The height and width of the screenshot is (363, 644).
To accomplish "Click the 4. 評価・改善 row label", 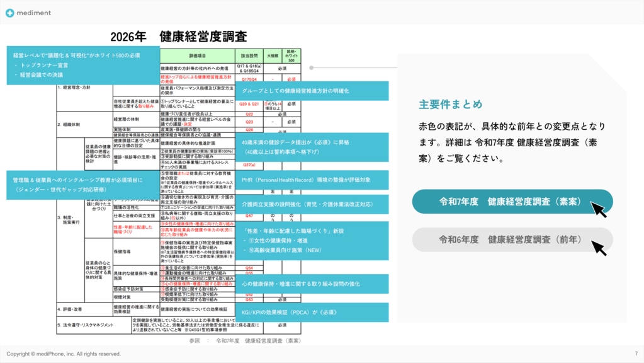I will click(x=69, y=309).
